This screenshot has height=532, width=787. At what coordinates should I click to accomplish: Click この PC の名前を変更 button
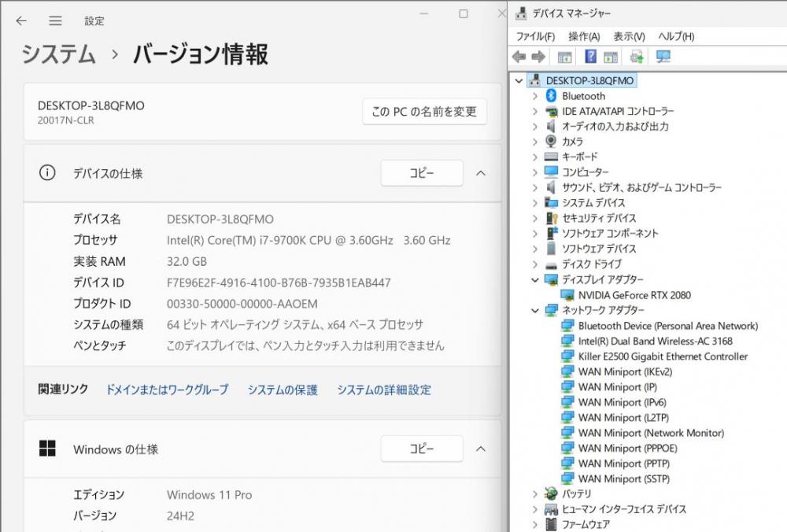click(424, 112)
